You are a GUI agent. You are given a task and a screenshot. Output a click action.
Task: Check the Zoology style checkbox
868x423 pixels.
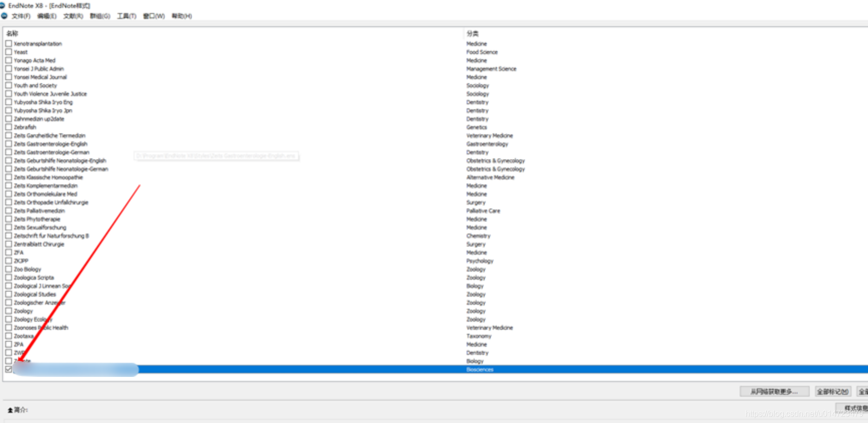pos(9,311)
